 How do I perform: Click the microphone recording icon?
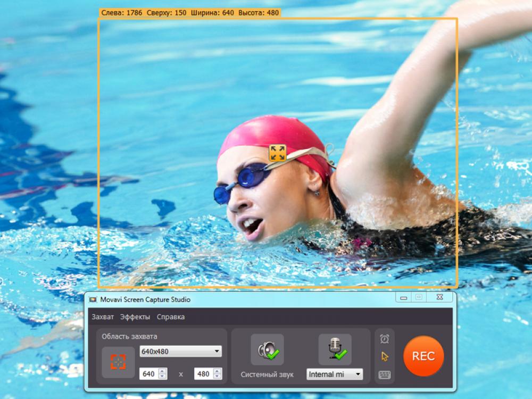click(334, 345)
